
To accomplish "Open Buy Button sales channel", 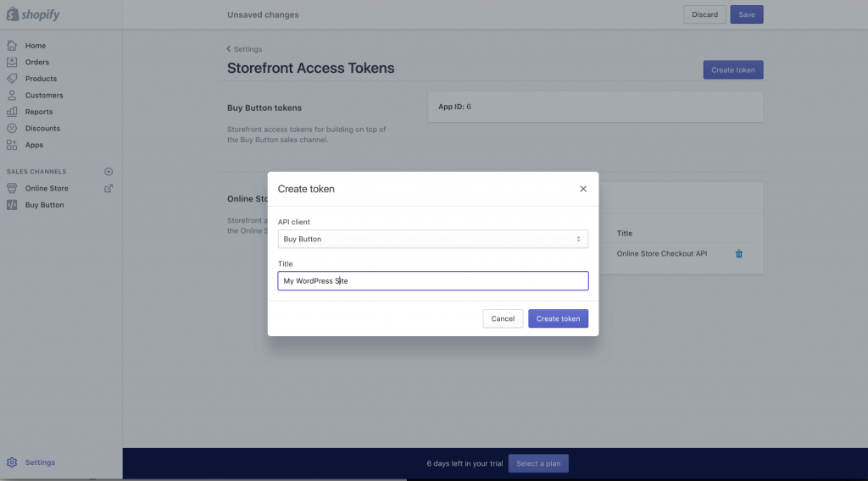I will tap(44, 205).
